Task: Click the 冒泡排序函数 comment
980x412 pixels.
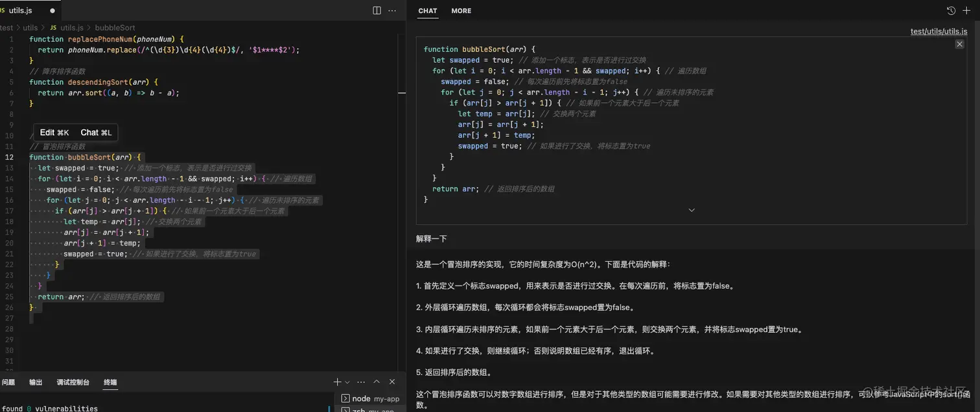Action: click(57, 146)
